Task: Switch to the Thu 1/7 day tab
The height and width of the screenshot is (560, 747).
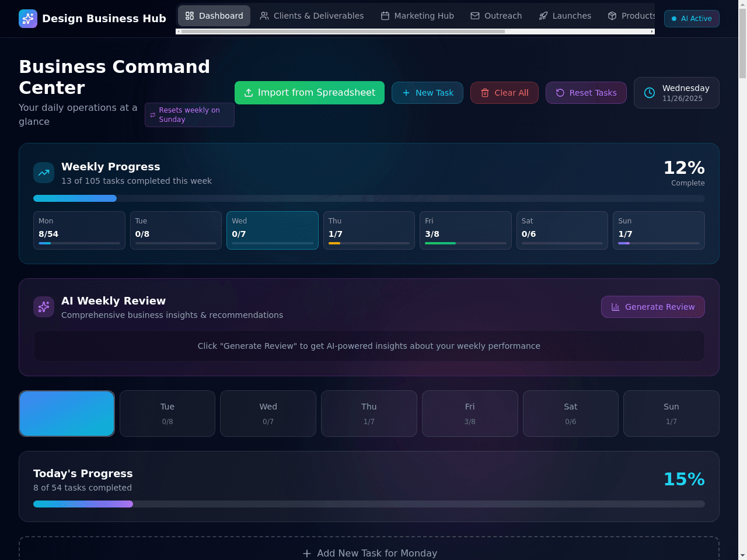Action: 369,414
